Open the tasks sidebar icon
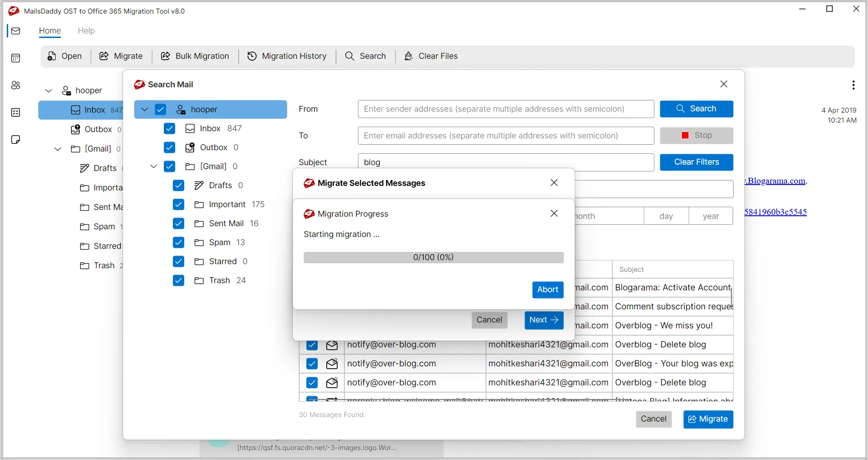The width and height of the screenshot is (868, 460). pyautogui.click(x=16, y=112)
